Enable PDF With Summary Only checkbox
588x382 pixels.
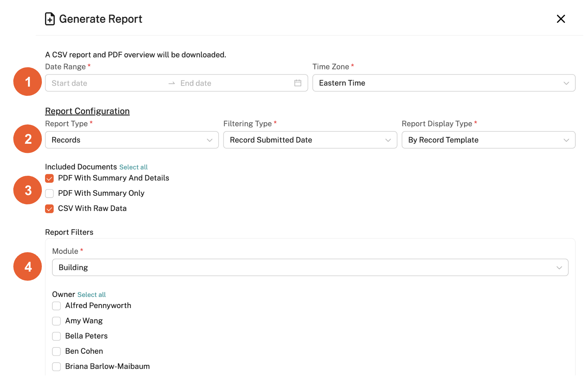[x=49, y=194]
